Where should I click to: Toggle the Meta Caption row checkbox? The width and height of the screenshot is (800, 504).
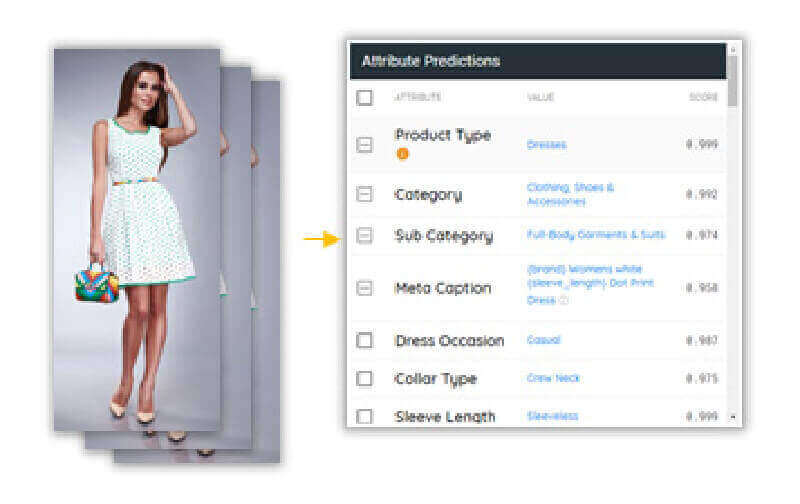(364, 288)
